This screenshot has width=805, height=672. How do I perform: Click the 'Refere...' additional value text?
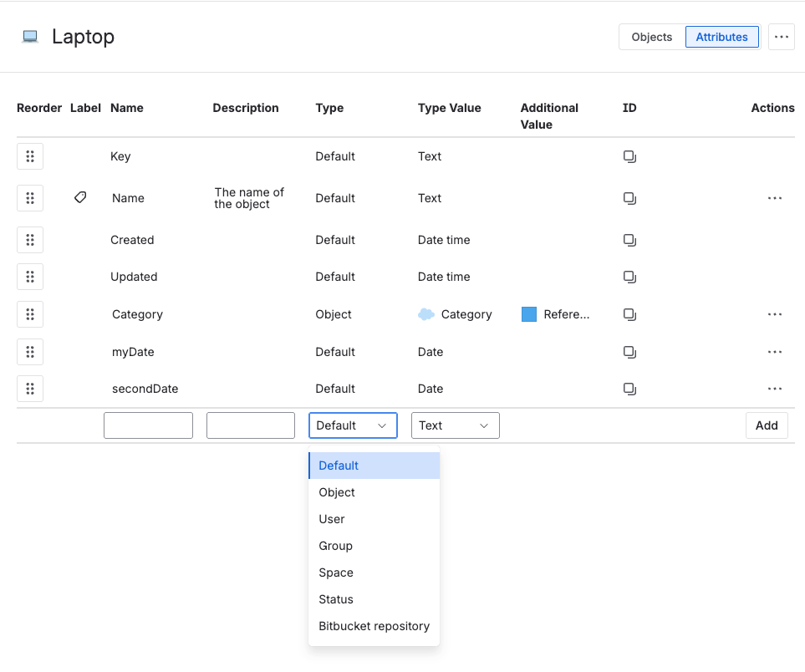[567, 314]
